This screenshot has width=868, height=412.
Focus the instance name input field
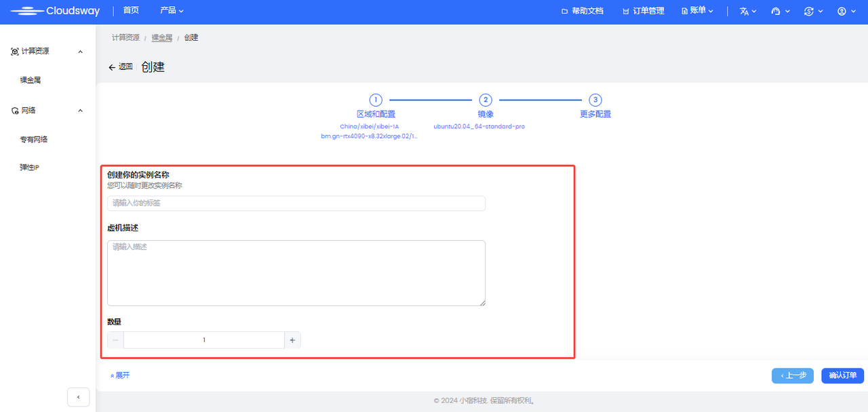coord(296,203)
